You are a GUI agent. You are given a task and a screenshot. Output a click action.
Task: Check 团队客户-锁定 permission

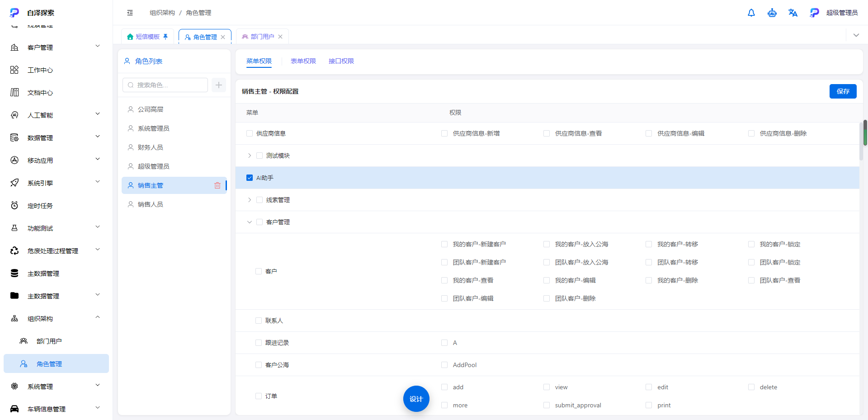coord(751,262)
